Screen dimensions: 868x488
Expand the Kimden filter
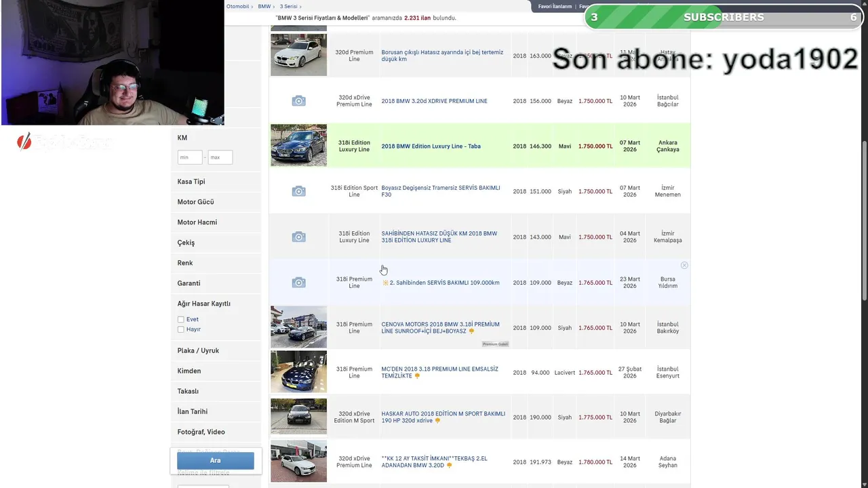coord(216,371)
